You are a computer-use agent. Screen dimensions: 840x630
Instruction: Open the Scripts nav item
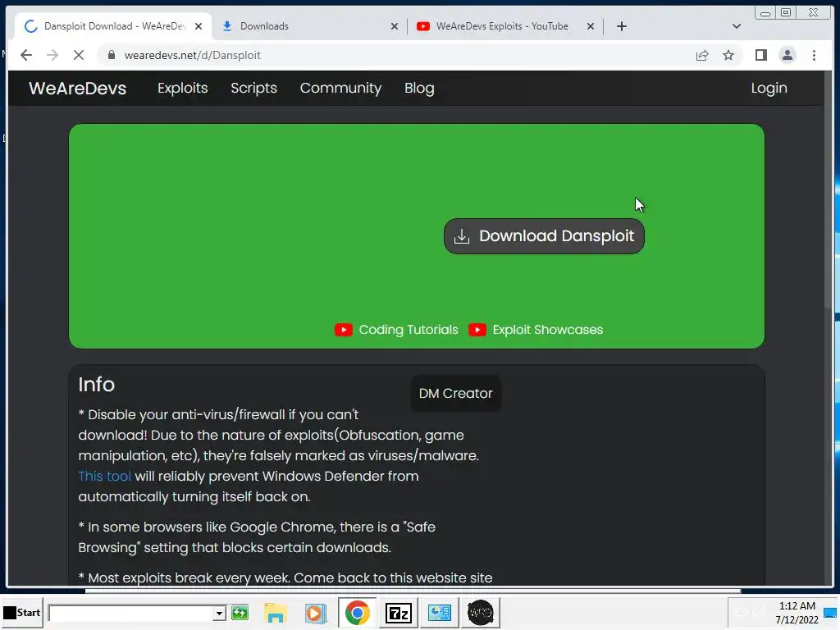pyautogui.click(x=254, y=89)
